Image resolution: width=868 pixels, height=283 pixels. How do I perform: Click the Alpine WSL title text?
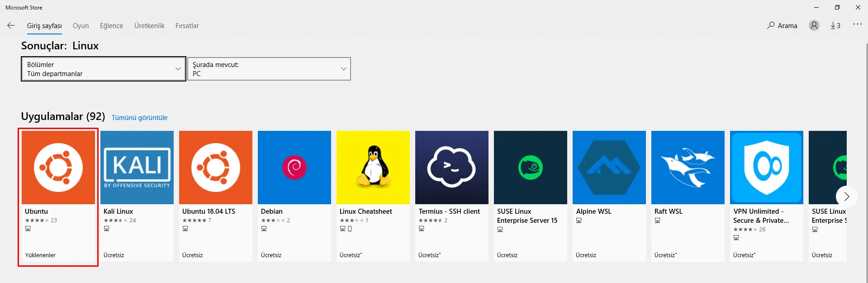pyautogui.click(x=594, y=211)
